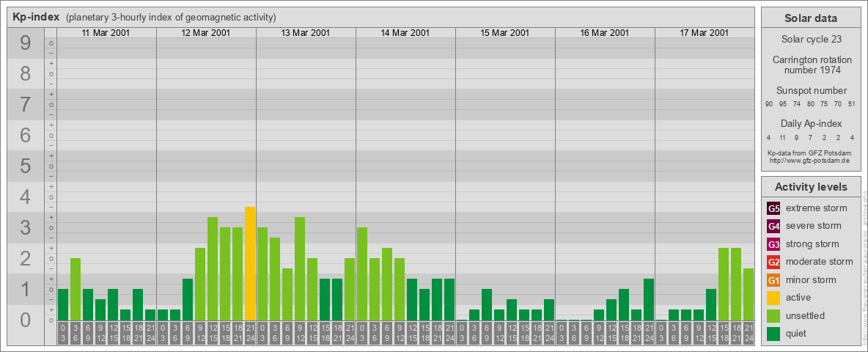Click the 'Kp-index' chart title
The image size is (868, 352).
point(37,17)
